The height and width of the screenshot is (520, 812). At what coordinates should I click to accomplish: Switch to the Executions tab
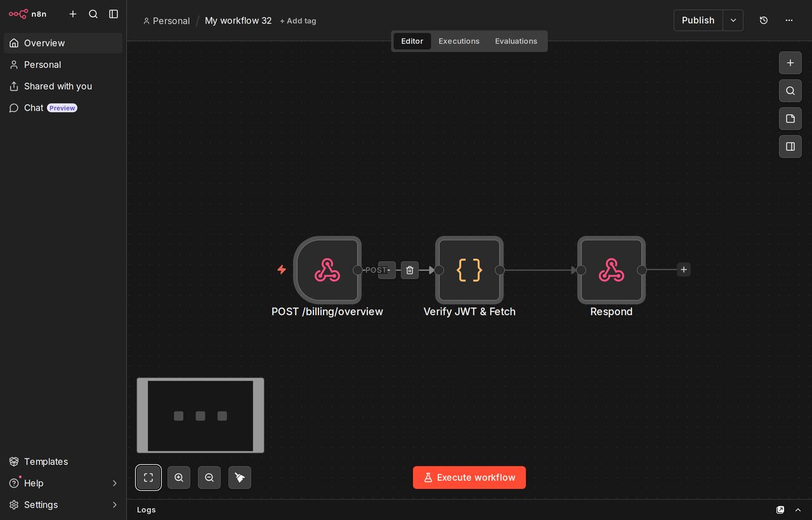459,41
